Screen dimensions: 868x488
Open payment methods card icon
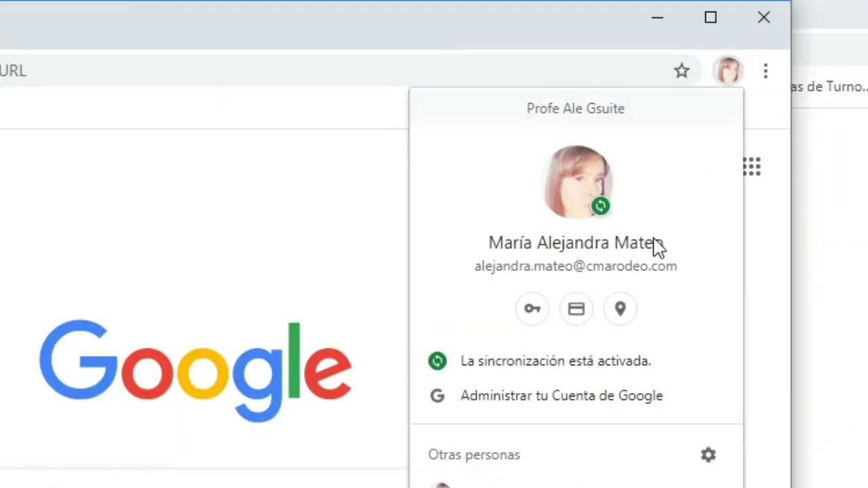click(x=576, y=309)
